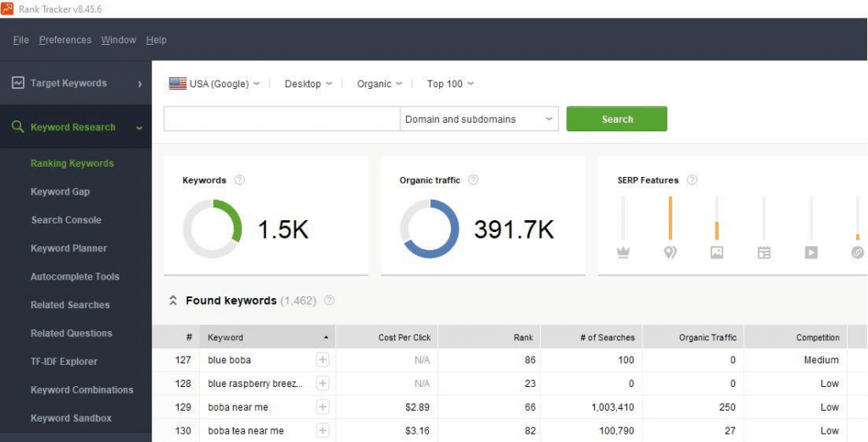868x442 pixels.
Task: Click Medium competition value for blue boba
Action: pos(821,360)
